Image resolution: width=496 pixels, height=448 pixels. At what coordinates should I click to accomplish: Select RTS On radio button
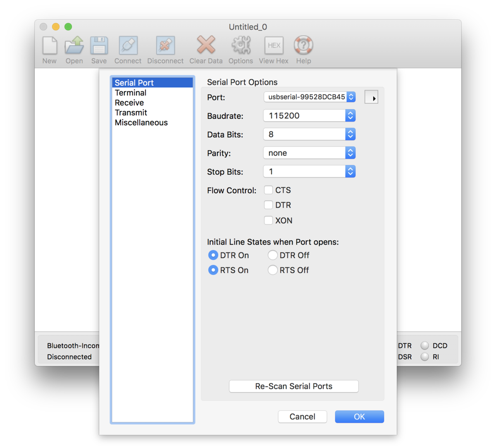click(213, 270)
